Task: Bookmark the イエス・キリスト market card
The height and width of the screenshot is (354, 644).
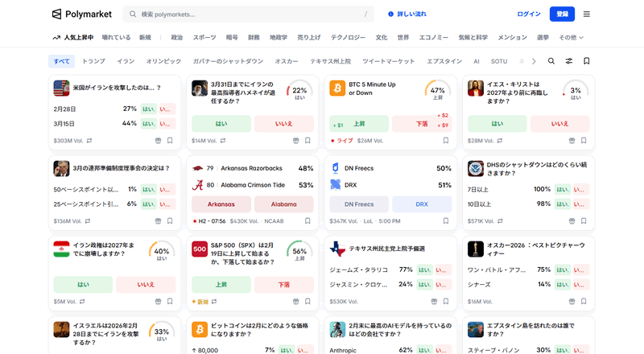Action: [x=584, y=141]
